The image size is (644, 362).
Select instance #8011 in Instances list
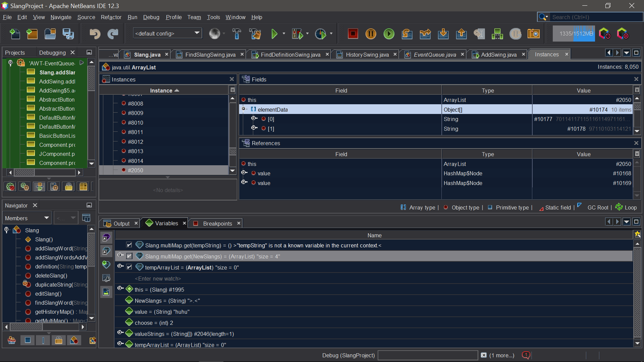point(136,132)
